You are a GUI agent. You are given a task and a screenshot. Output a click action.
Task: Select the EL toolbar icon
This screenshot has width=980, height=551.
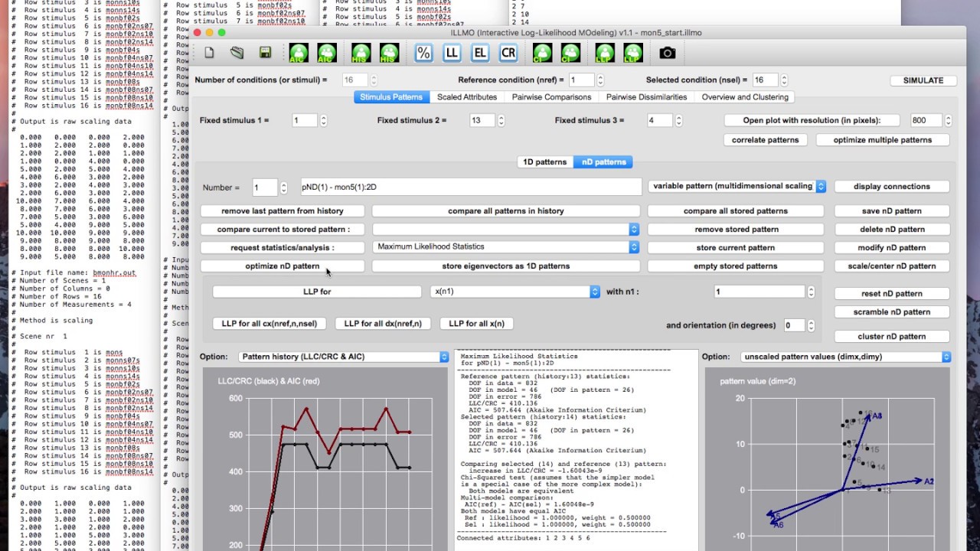[480, 53]
